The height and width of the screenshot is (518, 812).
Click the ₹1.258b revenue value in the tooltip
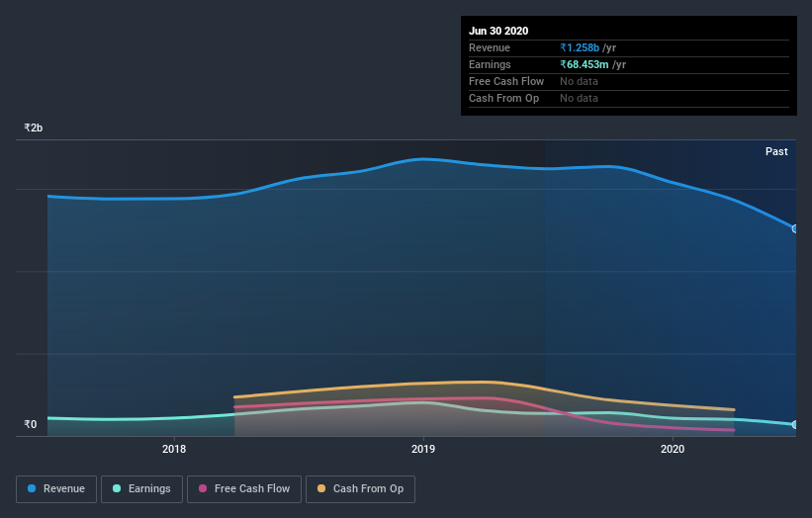point(580,47)
